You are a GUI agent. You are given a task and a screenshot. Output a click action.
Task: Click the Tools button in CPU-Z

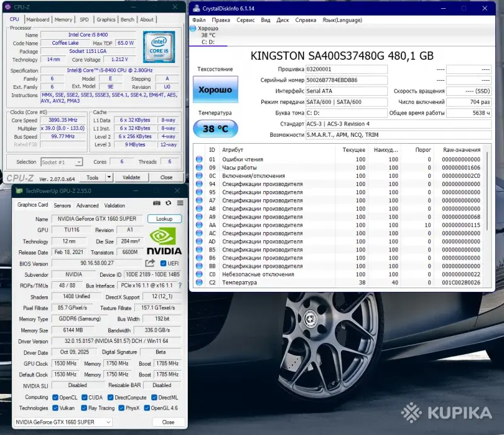93,177
